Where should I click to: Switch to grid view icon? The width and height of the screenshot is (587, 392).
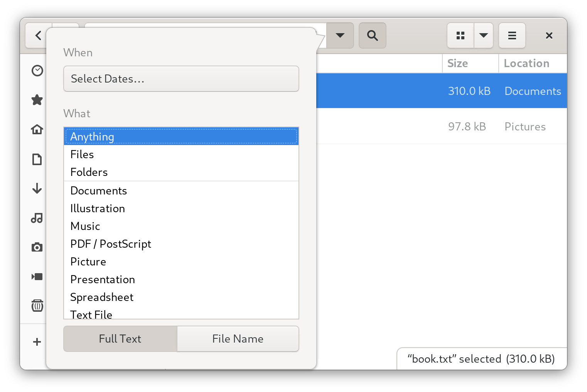pyautogui.click(x=460, y=35)
